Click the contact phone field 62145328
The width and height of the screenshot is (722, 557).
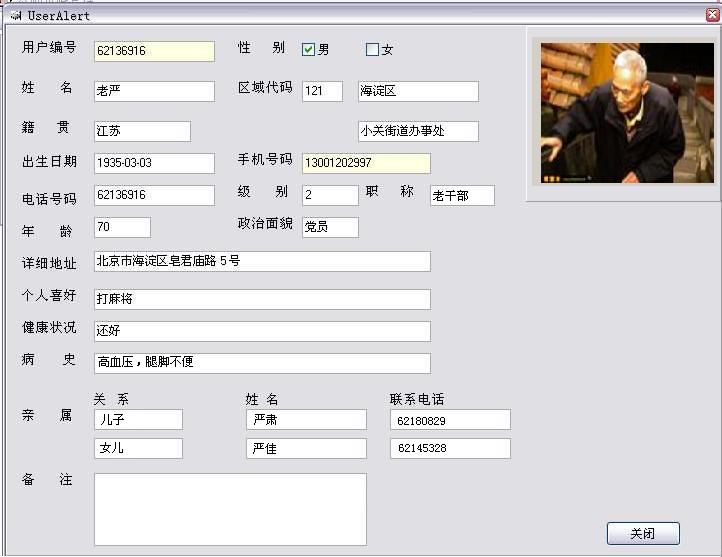coord(450,448)
